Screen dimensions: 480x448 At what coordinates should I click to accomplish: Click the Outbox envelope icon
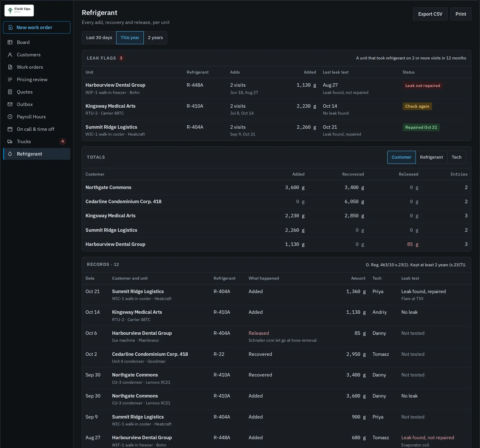pos(10,104)
